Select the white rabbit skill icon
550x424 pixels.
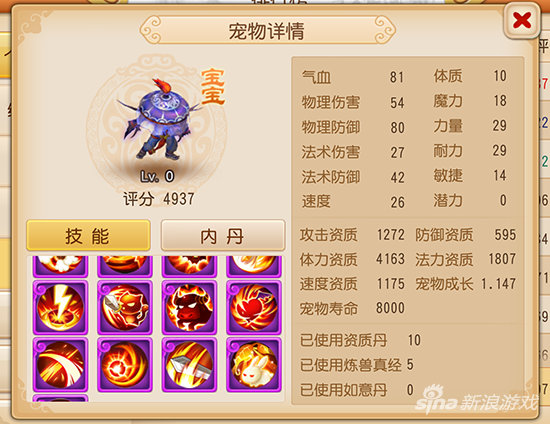(x=254, y=365)
